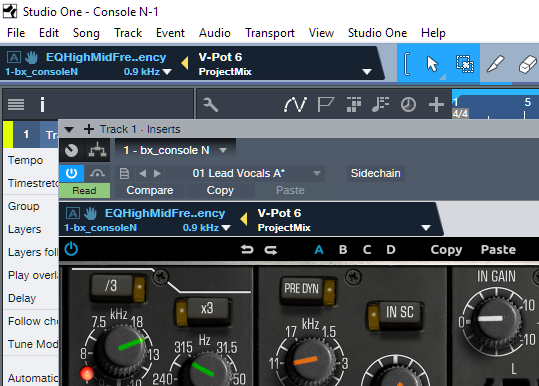Viewport: 539px width, 386px height.
Task: Click yellow assign arrow in top control link
Action: (185, 63)
